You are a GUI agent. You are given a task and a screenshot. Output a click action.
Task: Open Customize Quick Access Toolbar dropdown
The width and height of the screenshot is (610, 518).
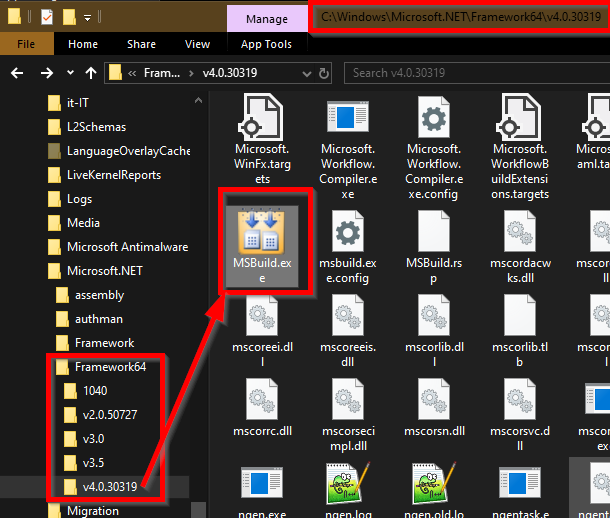click(x=88, y=18)
